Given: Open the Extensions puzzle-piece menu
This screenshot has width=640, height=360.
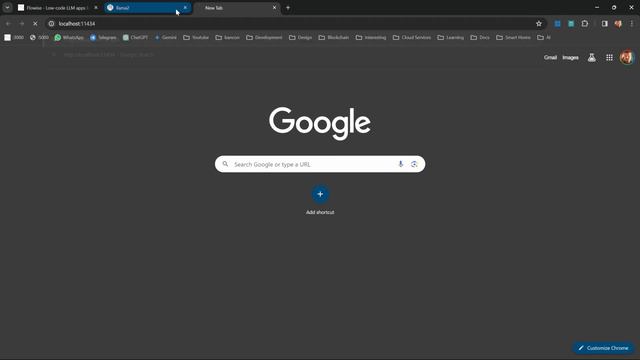Looking at the screenshot, I should pyautogui.click(x=585, y=24).
